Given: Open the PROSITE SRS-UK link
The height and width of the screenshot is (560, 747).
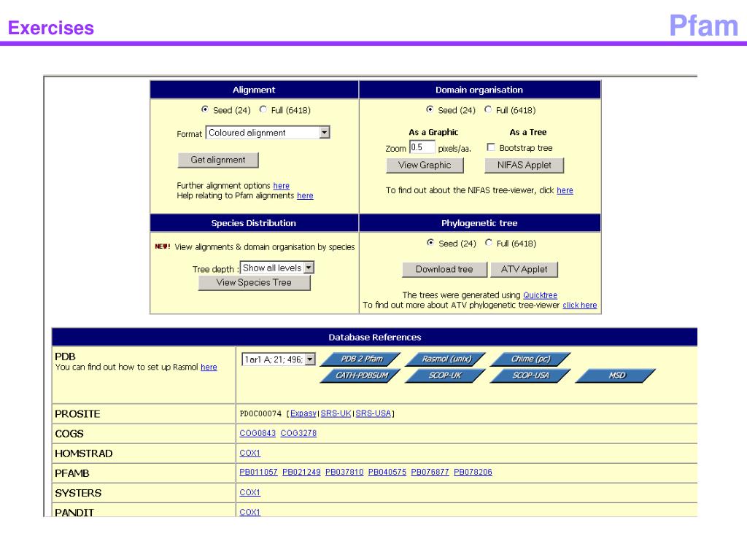Looking at the screenshot, I should pyautogui.click(x=336, y=413).
